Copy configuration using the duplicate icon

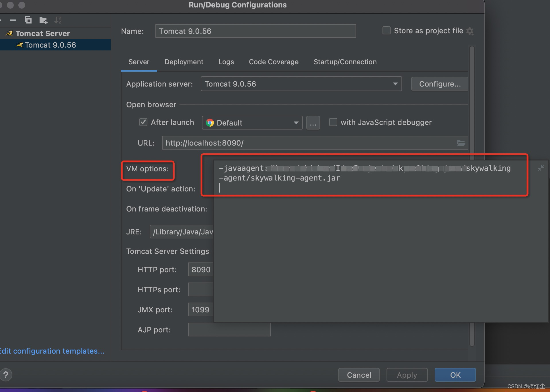tap(28, 20)
